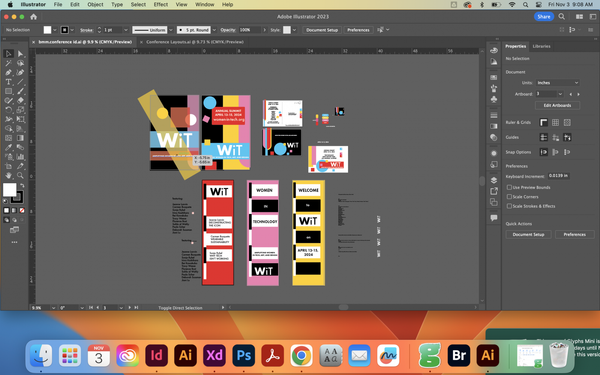
Task: Open the Edit Toolbar three-dots menu
Action: pos(14,242)
